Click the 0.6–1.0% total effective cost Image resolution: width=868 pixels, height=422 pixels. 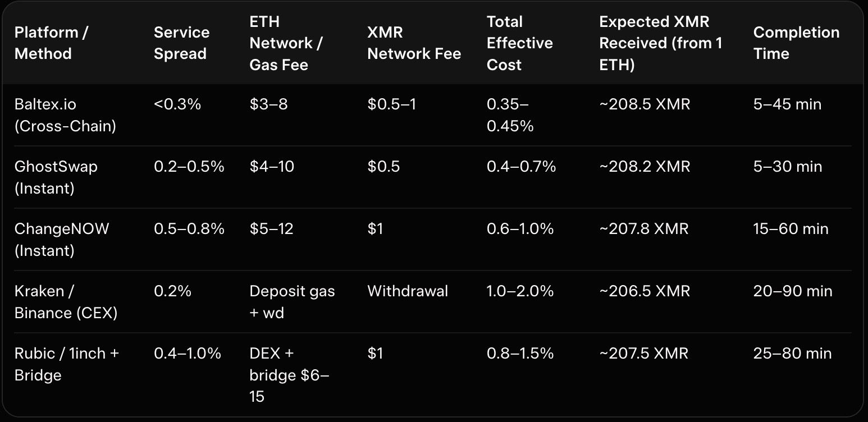(520, 229)
